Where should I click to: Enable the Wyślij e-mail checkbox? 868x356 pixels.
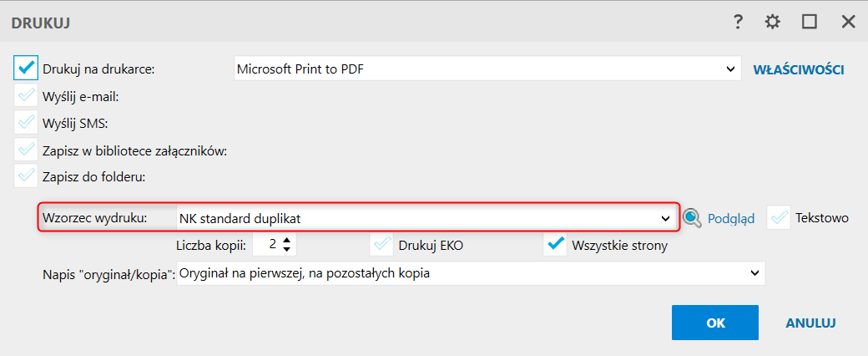27,94
